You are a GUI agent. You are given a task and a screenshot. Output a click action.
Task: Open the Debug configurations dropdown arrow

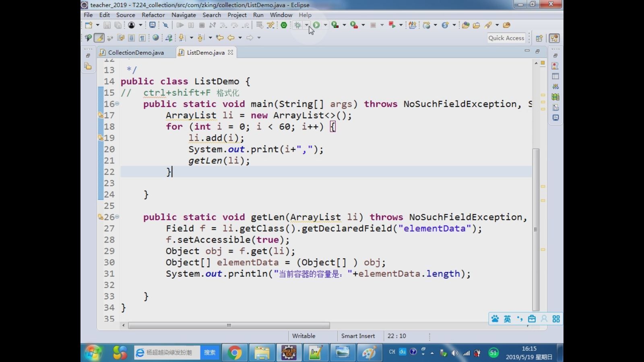click(307, 25)
